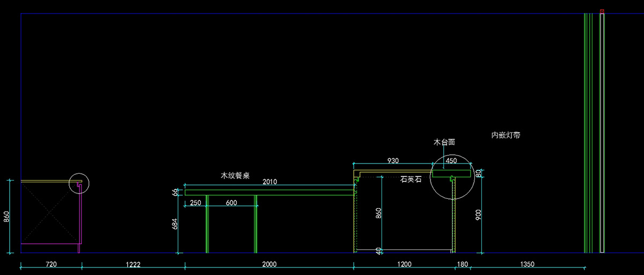Select the 1200 bottom dimension text
Viewport: 644px width, 275px height.
click(x=404, y=264)
